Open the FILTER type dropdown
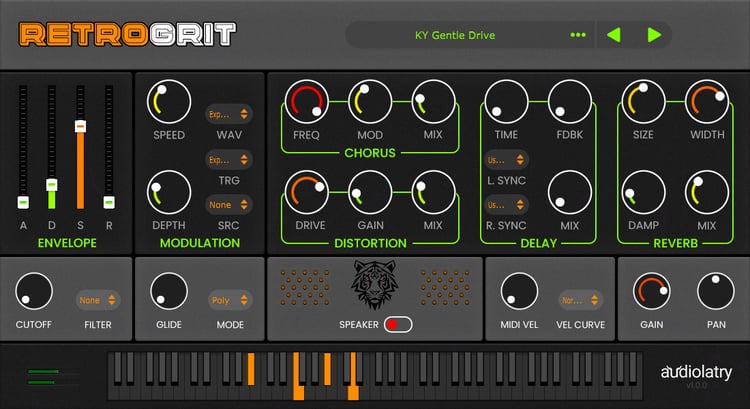This screenshot has height=409, width=750. [x=98, y=300]
